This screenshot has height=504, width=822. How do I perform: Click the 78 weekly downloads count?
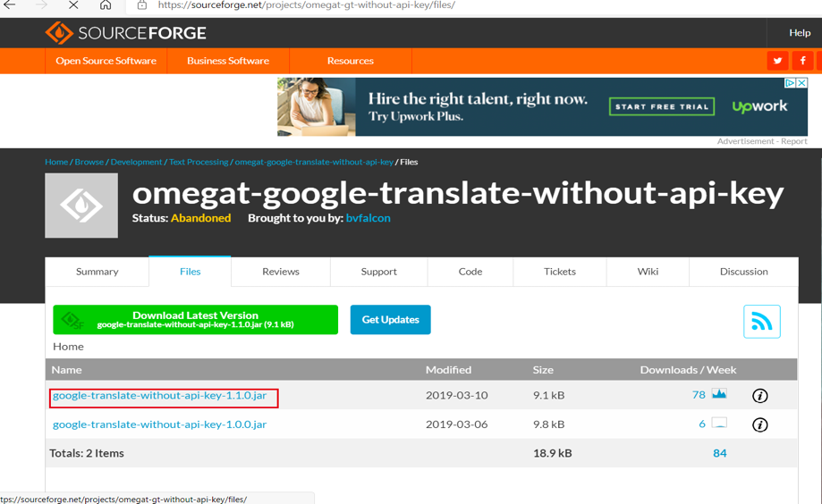(x=699, y=394)
